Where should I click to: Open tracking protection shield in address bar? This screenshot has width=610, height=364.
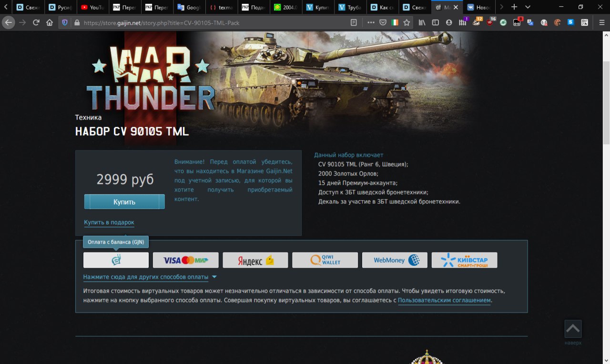(x=65, y=22)
